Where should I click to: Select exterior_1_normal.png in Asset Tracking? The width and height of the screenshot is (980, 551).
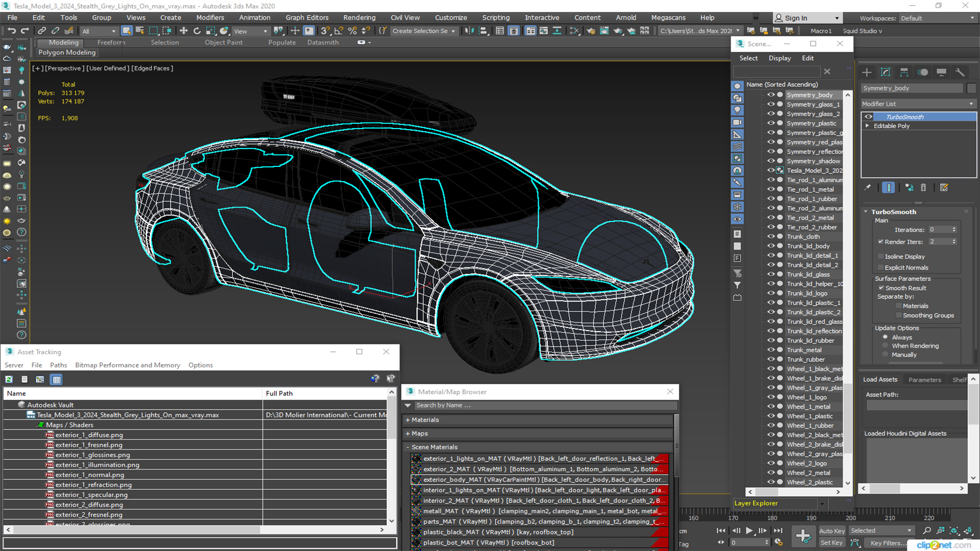point(89,474)
